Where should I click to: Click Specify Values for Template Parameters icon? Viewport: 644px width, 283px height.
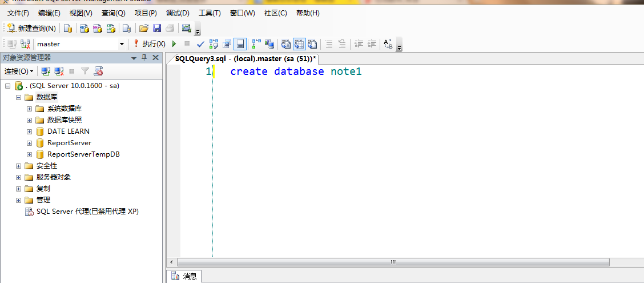(388, 43)
